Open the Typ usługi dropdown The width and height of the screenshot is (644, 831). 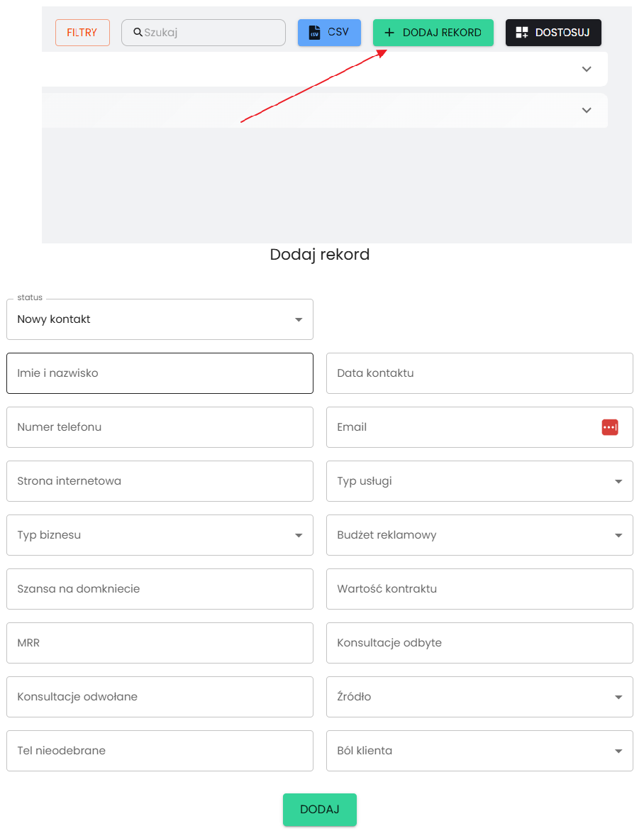(x=479, y=481)
